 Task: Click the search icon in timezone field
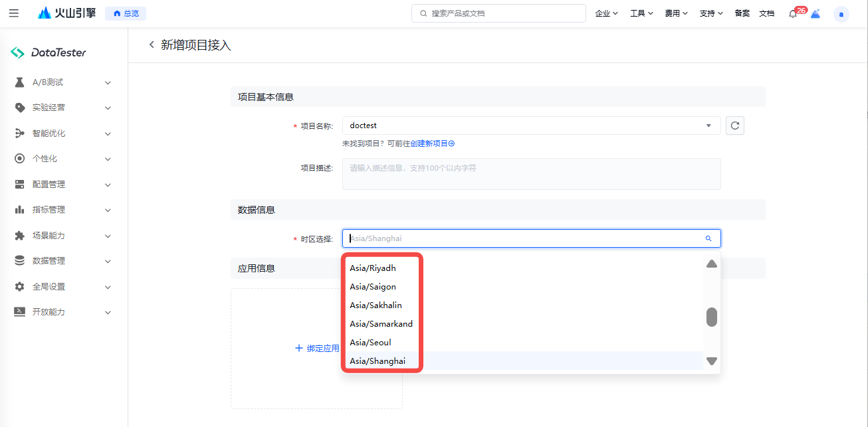[x=708, y=238]
